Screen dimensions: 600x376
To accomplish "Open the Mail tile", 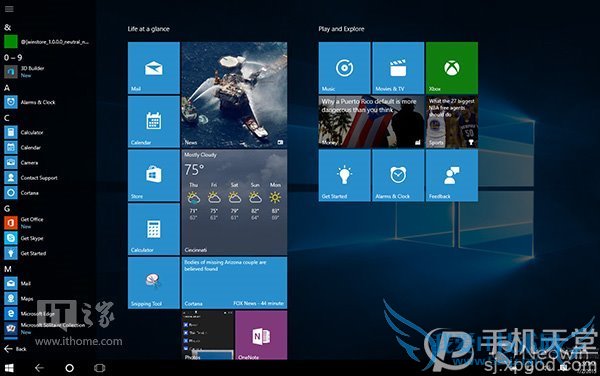I will [154, 68].
